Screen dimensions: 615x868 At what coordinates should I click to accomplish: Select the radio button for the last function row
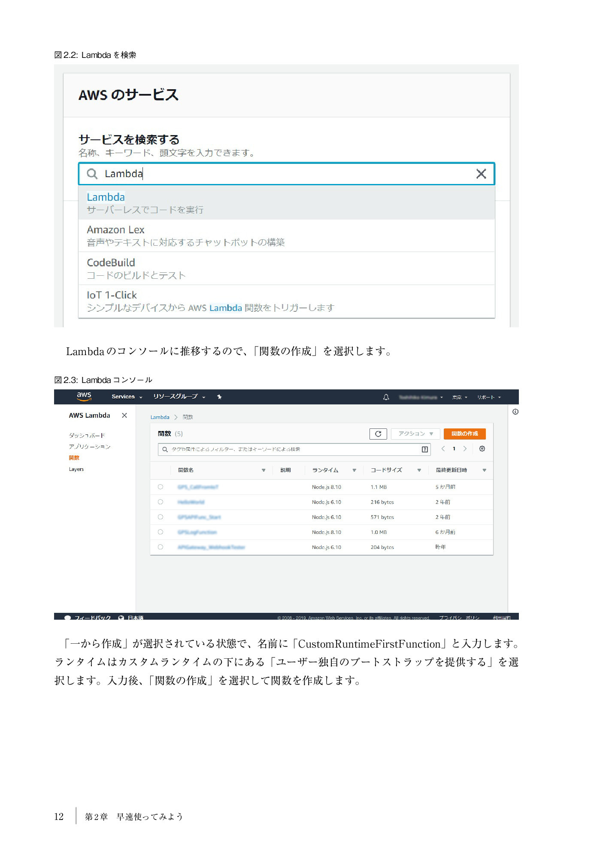click(161, 547)
